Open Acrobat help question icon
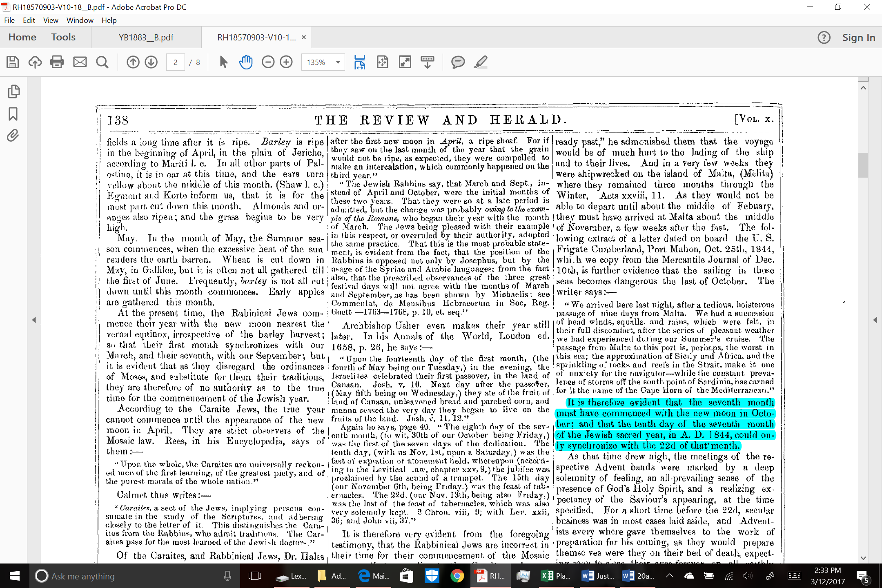The image size is (882, 588). point(824,38)
